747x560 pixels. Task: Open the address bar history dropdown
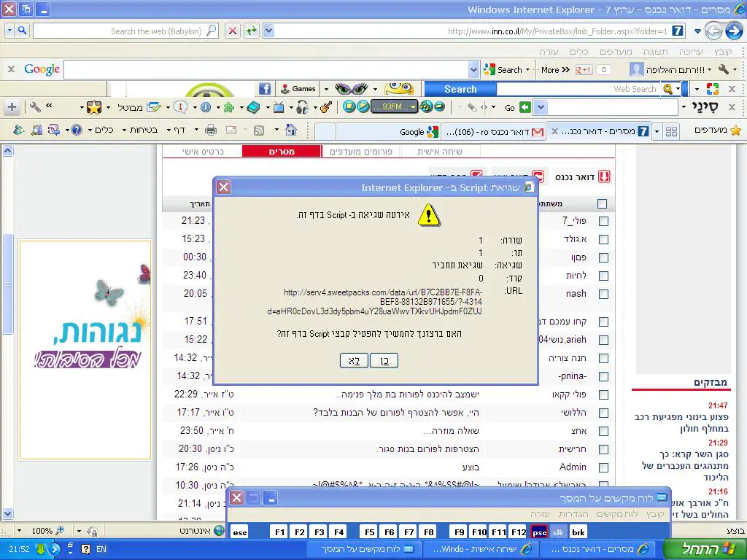click(268, 31)
